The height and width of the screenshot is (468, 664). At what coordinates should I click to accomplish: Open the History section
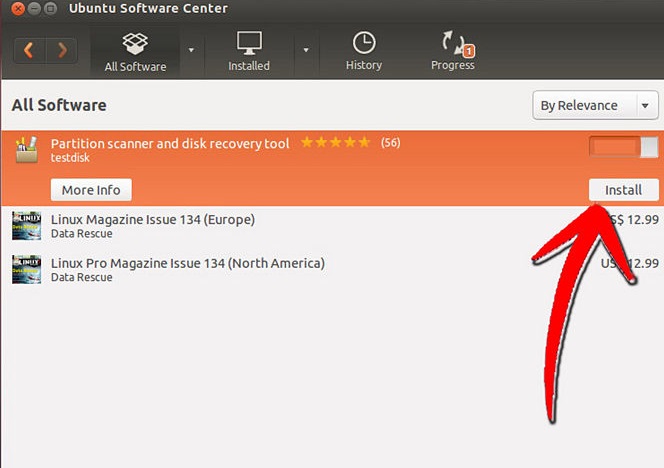tap(364, 52)
